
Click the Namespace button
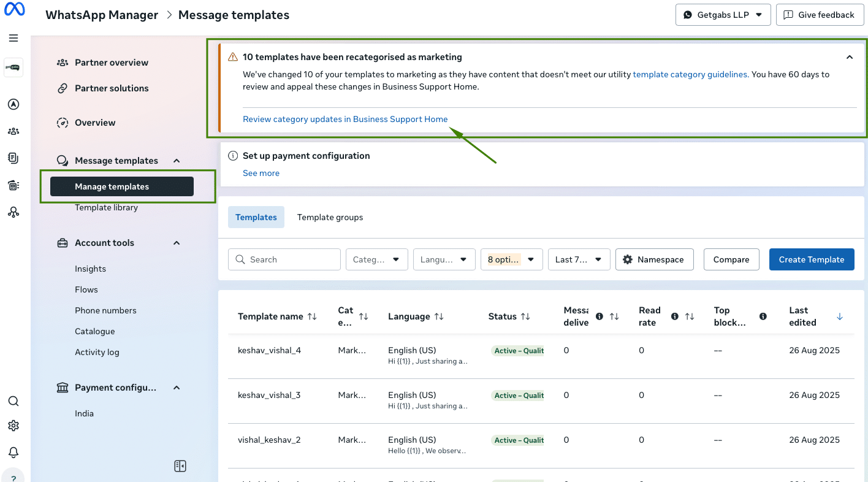tap(654, 259)
